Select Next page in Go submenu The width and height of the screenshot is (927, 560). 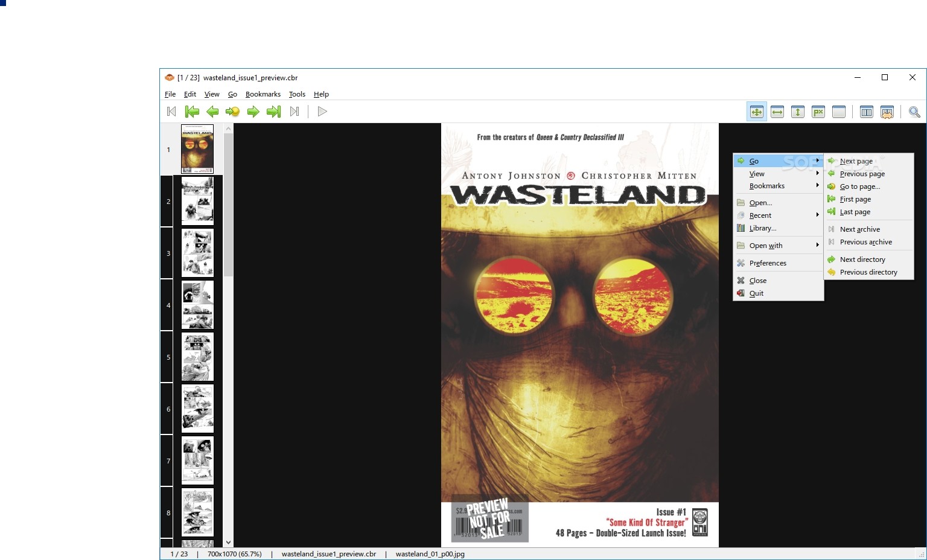pos(869,161)
